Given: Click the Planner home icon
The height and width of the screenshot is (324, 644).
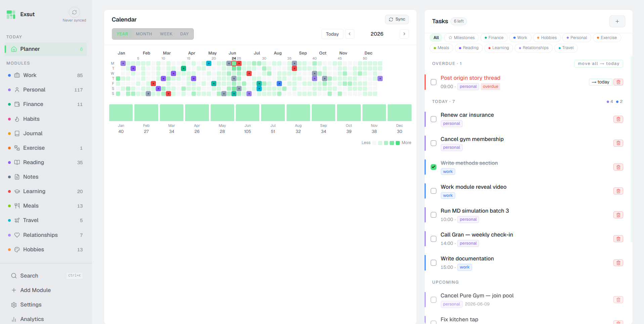Looking at the screenshot, I should click(x=14, y=49).
